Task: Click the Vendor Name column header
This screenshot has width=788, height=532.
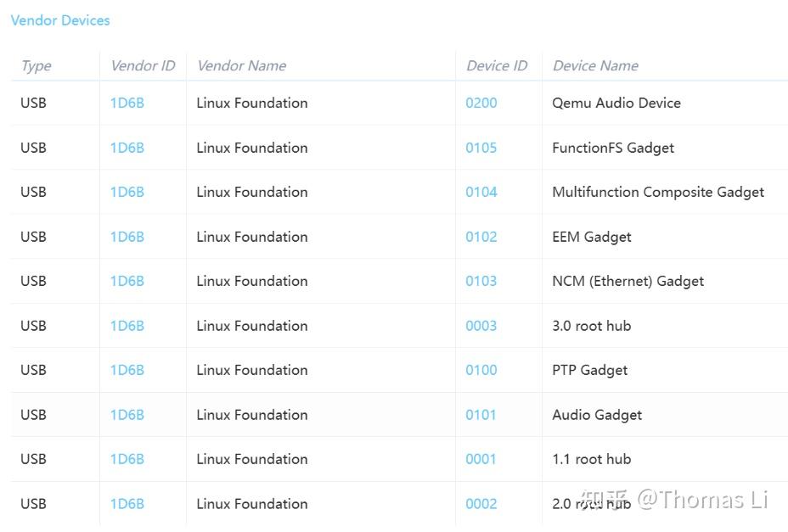Action: [241, 66]
